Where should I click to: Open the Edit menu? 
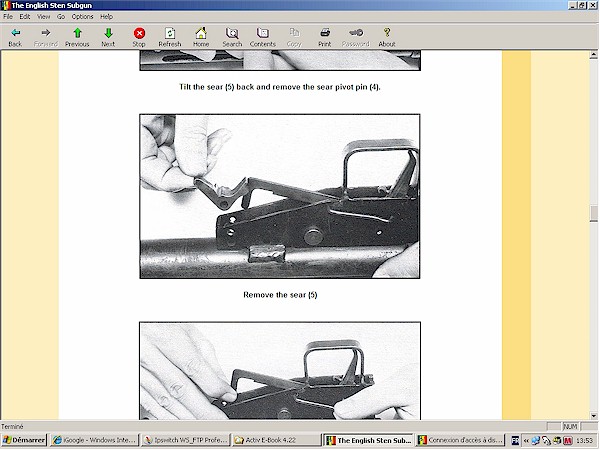pos(25,16)
